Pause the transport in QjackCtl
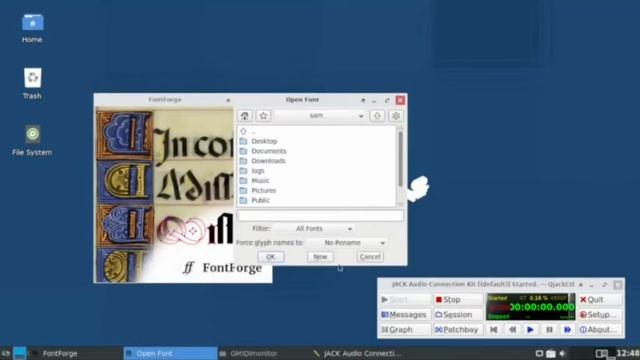 tap(549, 329)
